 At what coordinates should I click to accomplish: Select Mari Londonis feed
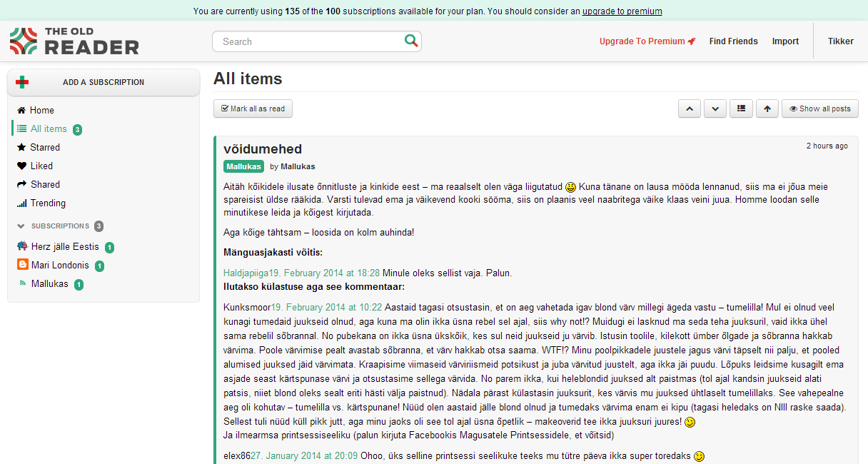[x=60, y=265]
